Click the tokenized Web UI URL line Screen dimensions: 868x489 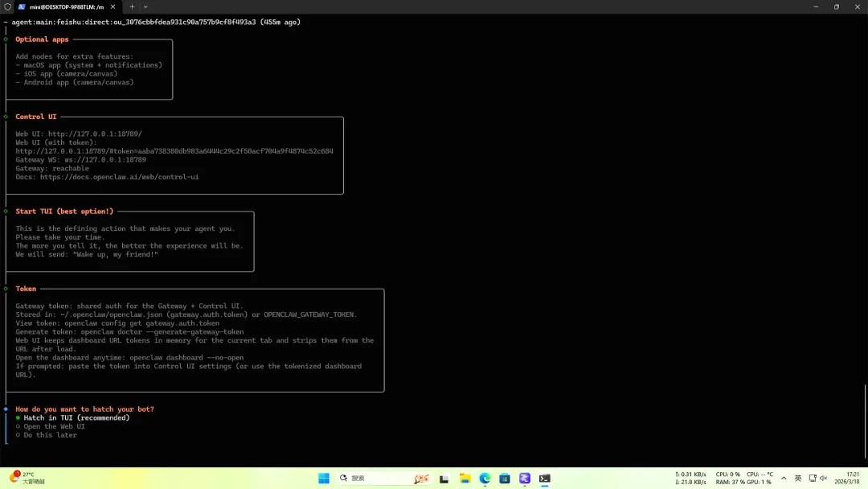point(174,151)
